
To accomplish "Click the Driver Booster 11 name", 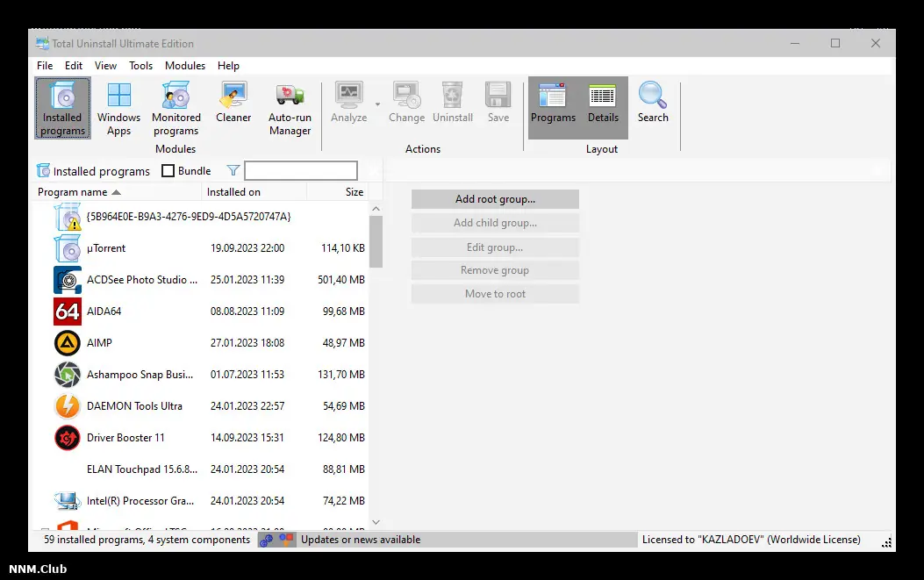I will (125, 438).
